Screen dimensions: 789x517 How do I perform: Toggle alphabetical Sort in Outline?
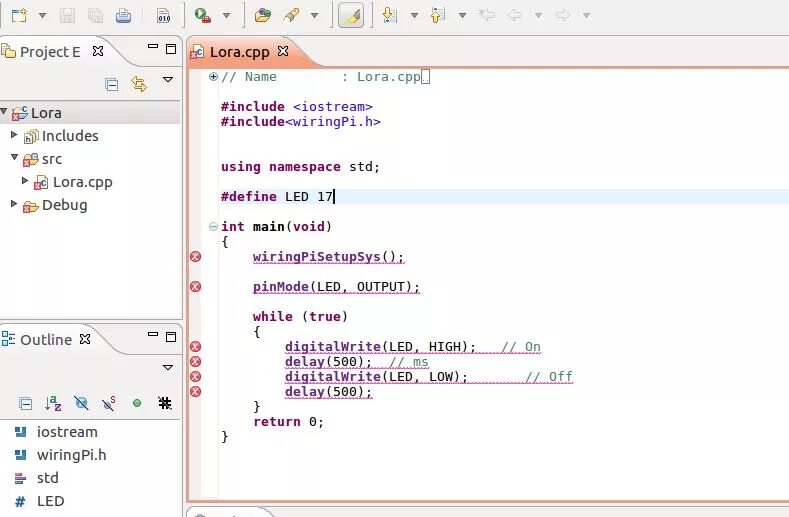[53, 403]
